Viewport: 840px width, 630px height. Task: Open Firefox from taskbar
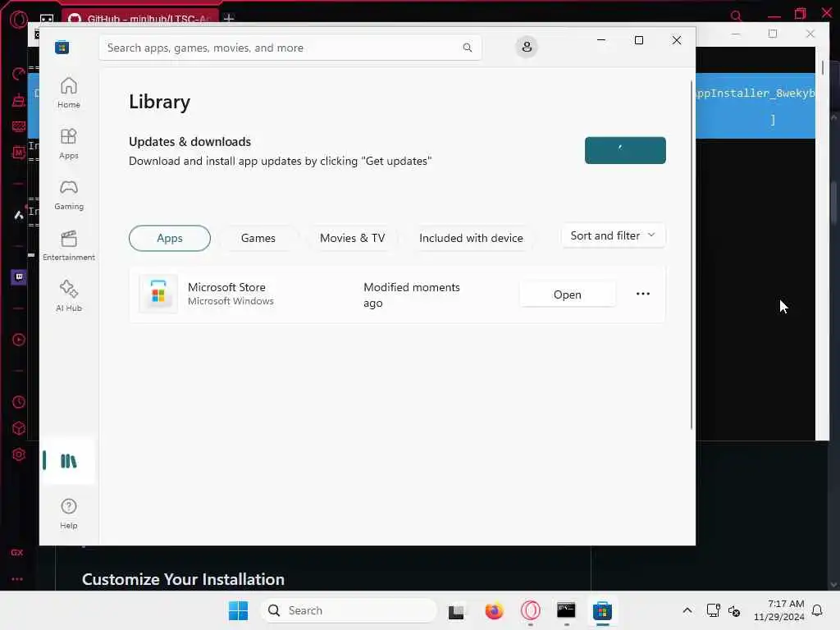pos(494,610)
